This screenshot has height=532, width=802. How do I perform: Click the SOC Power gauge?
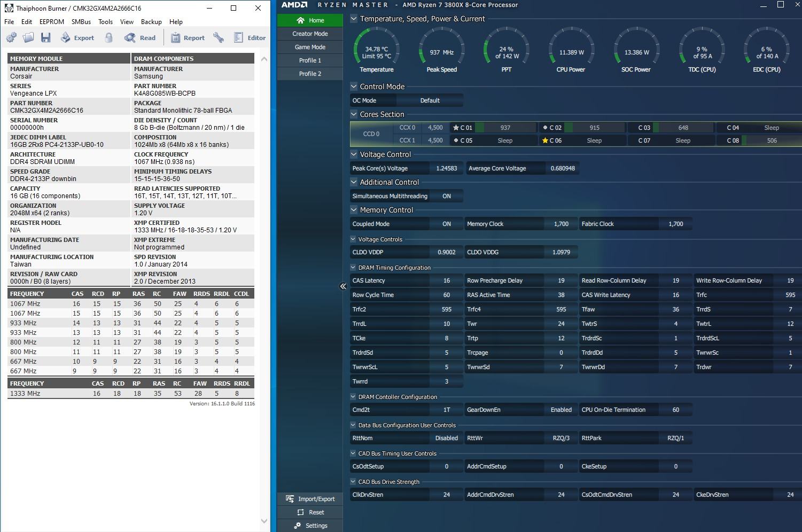click(x=636, y=50)
